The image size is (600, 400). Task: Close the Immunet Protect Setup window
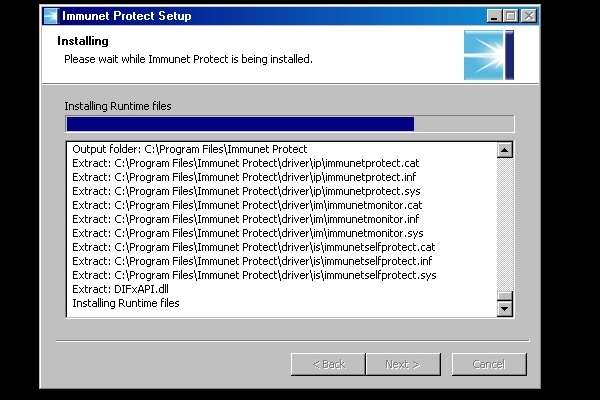(529, 16)
